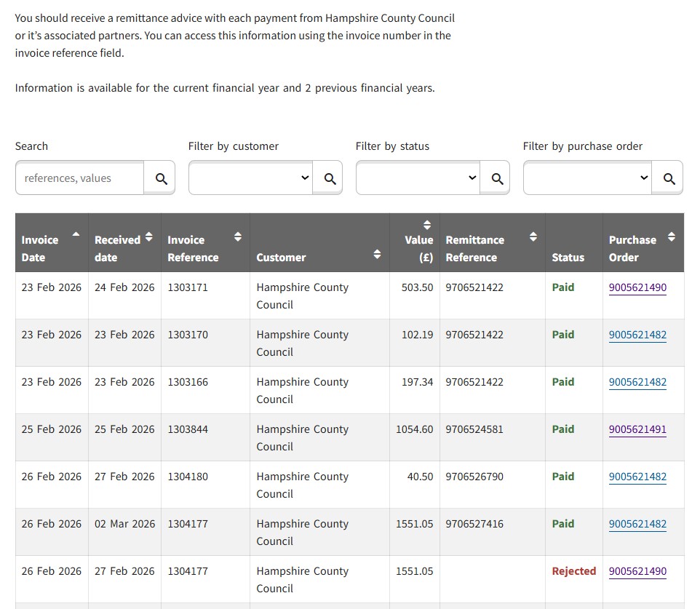Open the Filter by customer dropdown

(x=250, y=178)
